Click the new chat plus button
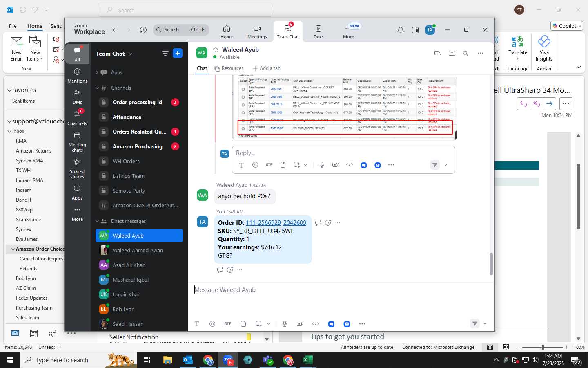This screenshot has height=368, width=588. 178,53
